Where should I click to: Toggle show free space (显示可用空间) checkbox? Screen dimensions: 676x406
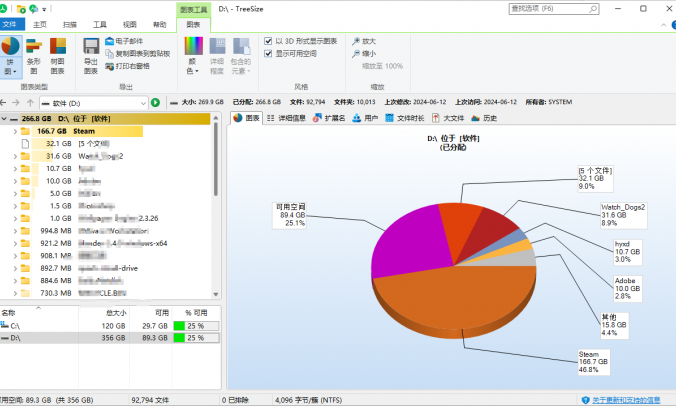pos(268,53)
